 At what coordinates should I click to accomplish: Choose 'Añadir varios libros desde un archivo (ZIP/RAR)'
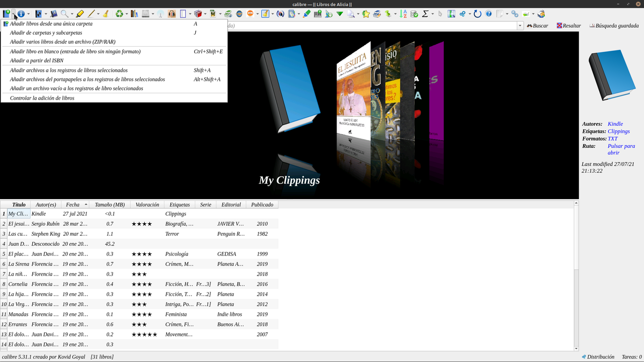(x=114, y=42)
